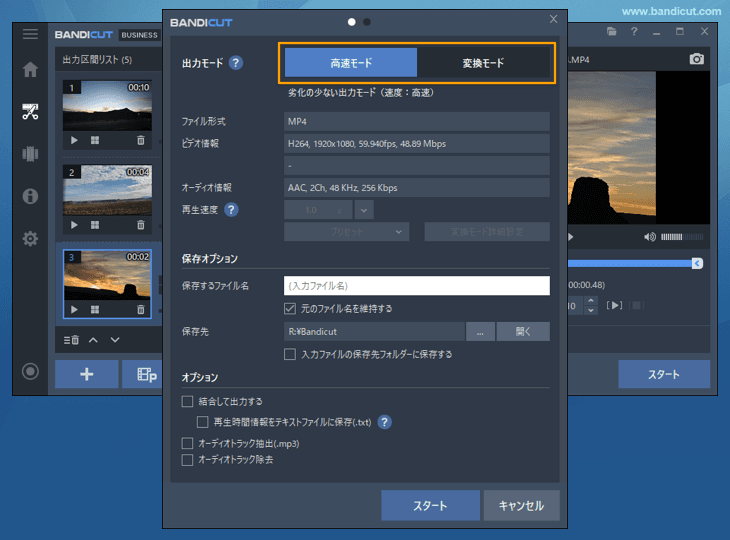The height and width of the screenshot is (540, 730).
Task: Decrease the time value with down stepper
Action: point(591,310)
